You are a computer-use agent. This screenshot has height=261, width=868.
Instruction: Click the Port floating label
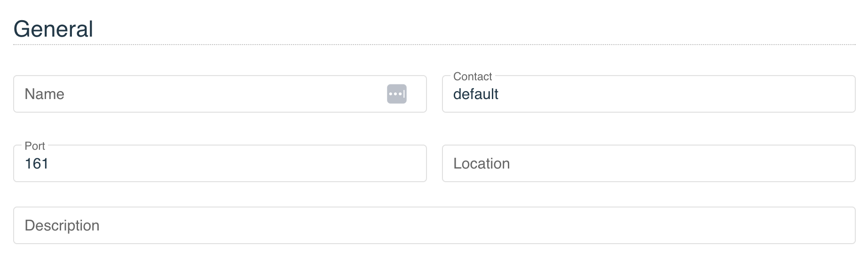coord(35,146)
